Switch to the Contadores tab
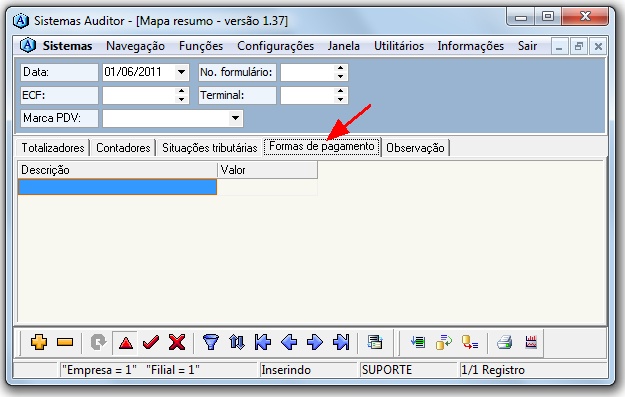The image size is (625, 397). (123, 148)
